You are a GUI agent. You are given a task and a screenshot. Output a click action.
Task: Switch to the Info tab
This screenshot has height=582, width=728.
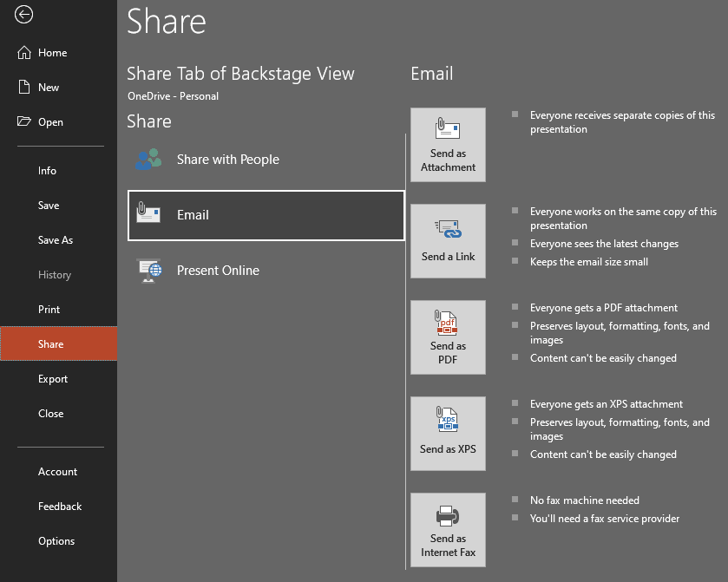click(48, 170)
